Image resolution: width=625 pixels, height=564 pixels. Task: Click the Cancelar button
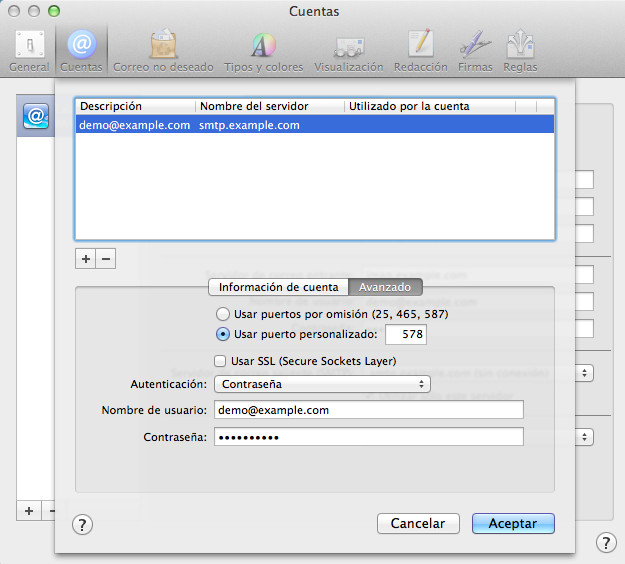pos(418,523)
